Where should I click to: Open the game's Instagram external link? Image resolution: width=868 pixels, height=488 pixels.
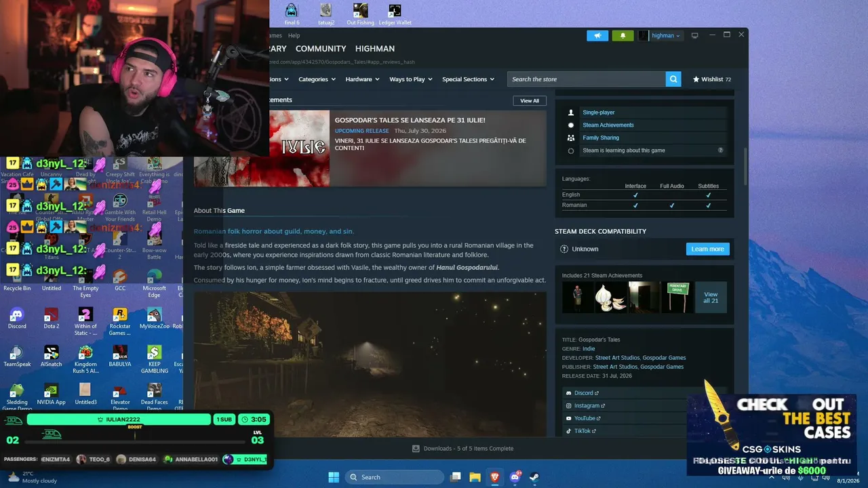click(x=589, y=406)
